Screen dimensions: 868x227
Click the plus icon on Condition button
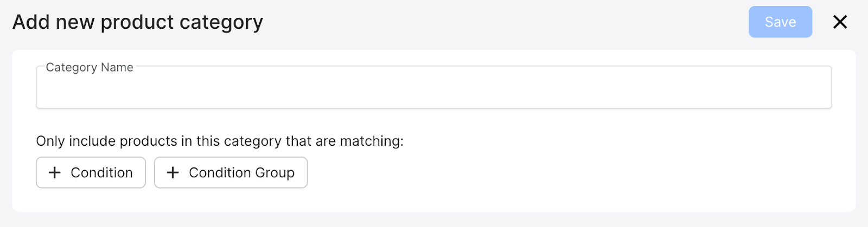pos(55,173)
